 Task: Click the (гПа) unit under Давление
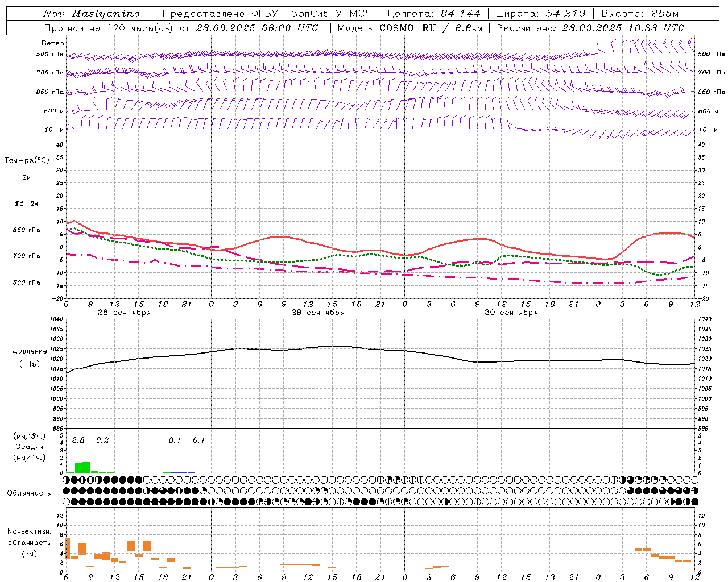[30, 364]
